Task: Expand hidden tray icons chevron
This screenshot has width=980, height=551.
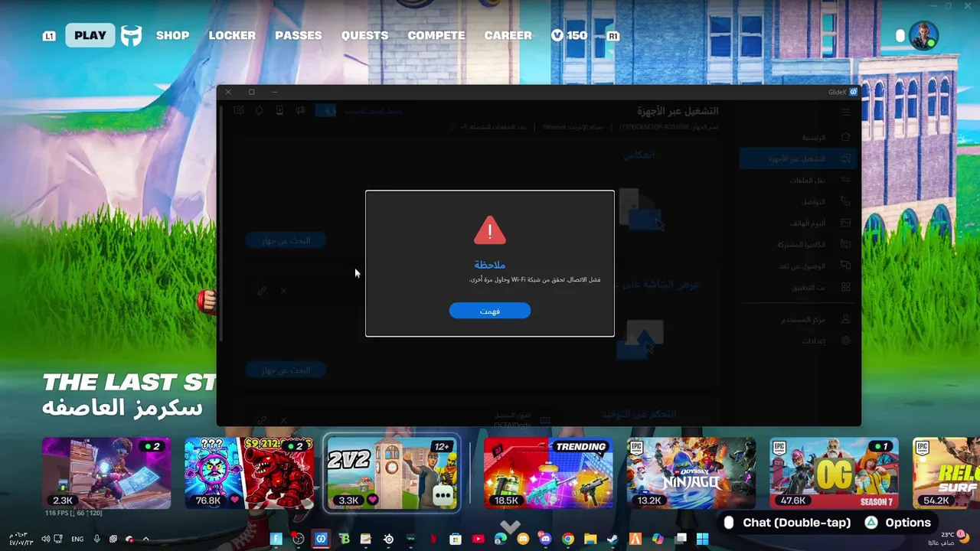Action: click(145, 539)
